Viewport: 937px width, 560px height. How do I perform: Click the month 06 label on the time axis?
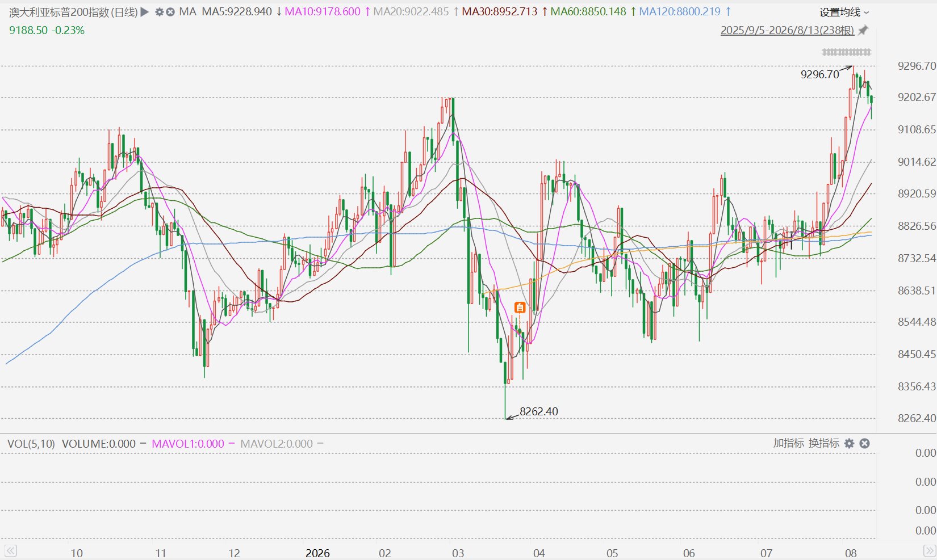689,553
